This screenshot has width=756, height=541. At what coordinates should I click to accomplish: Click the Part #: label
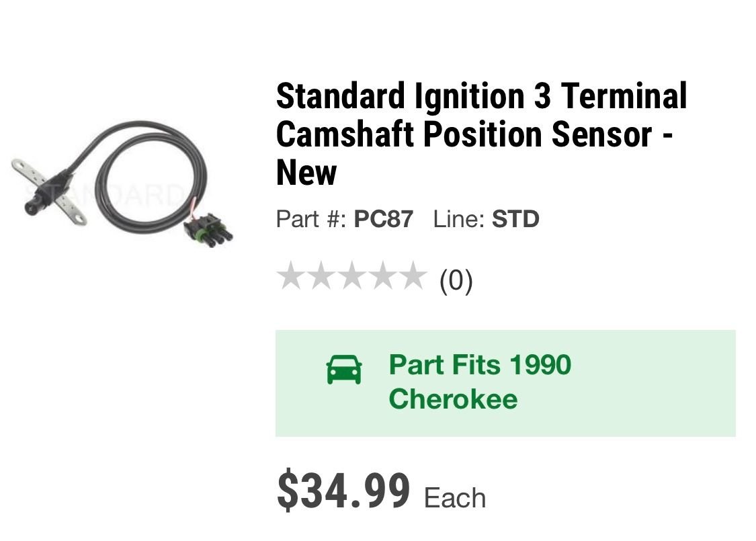click(x=311, y=219)
